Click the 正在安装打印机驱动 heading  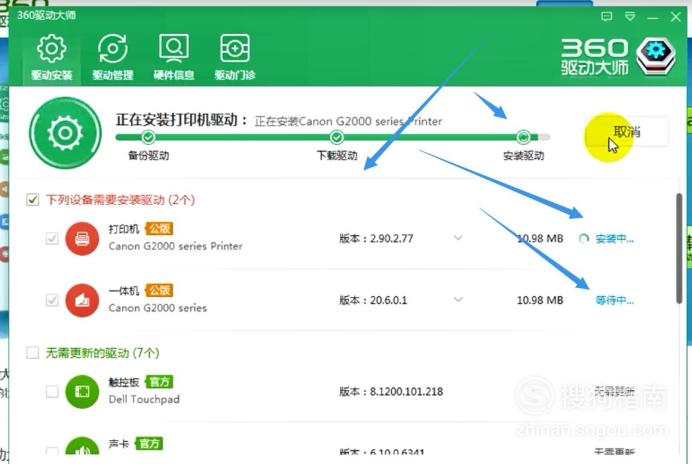(181, 120)
